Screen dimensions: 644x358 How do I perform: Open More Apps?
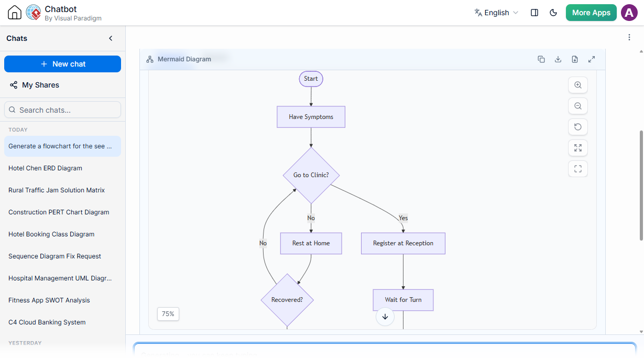(x=591, y=13)
